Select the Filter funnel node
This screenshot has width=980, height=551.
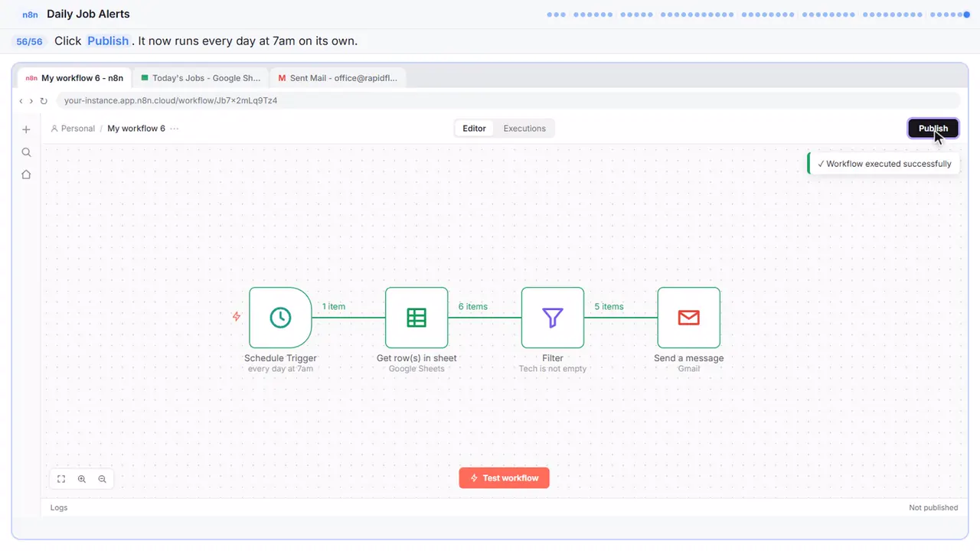[553, 318]
